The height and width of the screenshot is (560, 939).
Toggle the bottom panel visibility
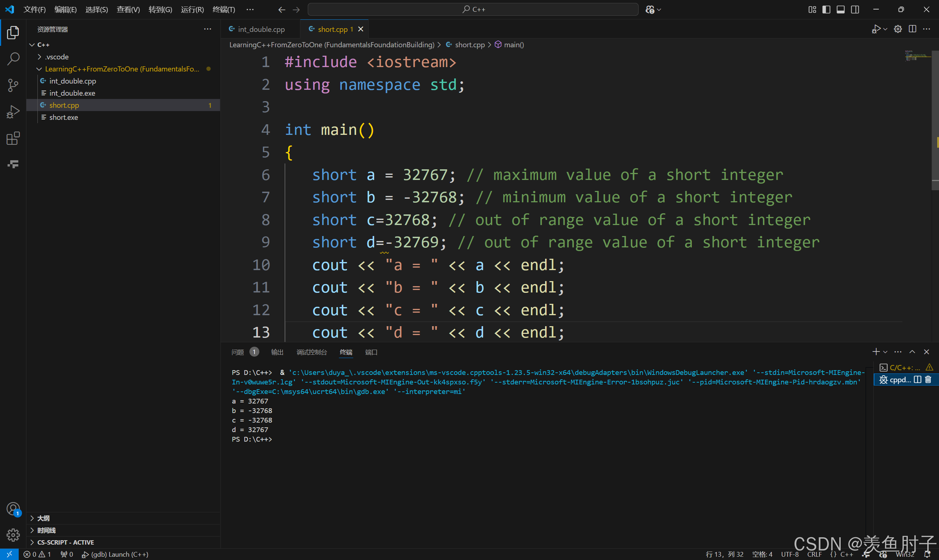840,10
